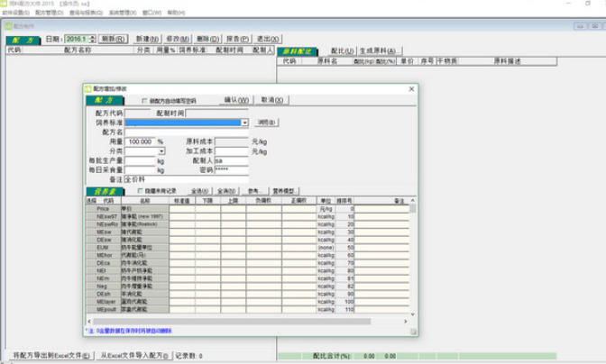Click the 新建 button in toolbar
Screen dimensions: 606x364
[x=145, y=40]
